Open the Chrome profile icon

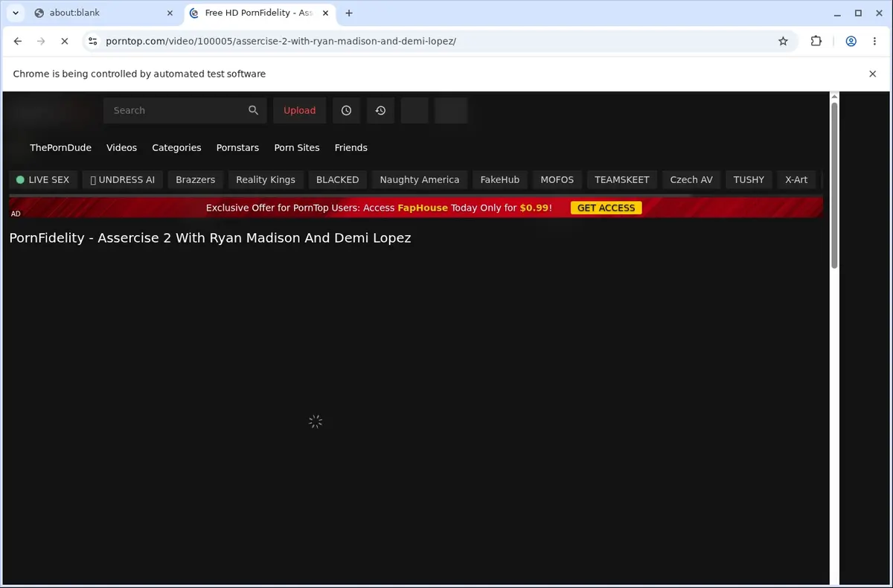point(851,41)
